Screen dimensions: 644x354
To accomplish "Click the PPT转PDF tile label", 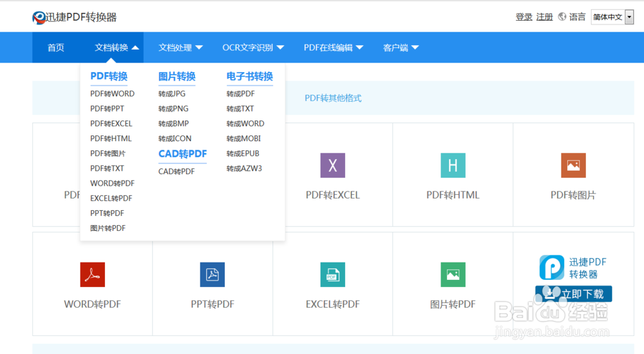I will coord(213,304).
